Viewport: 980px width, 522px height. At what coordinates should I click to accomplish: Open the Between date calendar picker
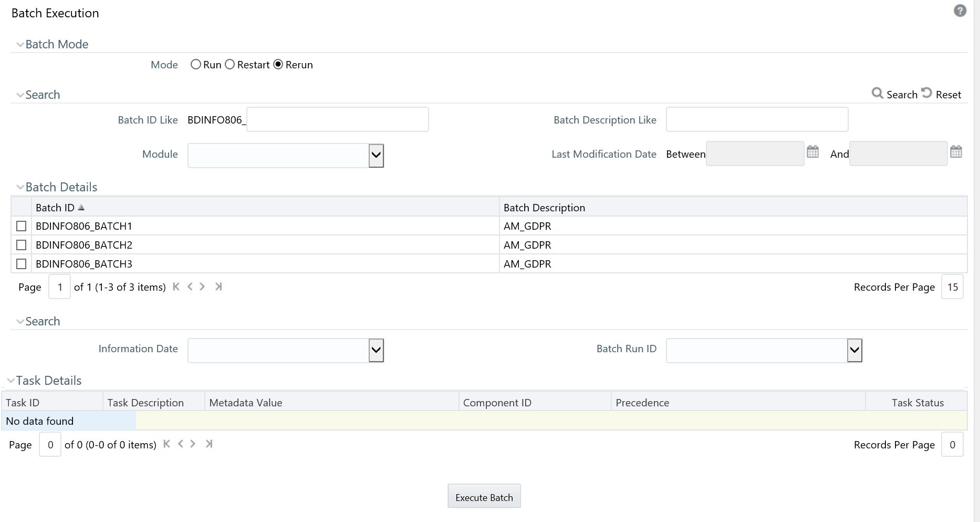pyautogui.click(x=812, y=152)
